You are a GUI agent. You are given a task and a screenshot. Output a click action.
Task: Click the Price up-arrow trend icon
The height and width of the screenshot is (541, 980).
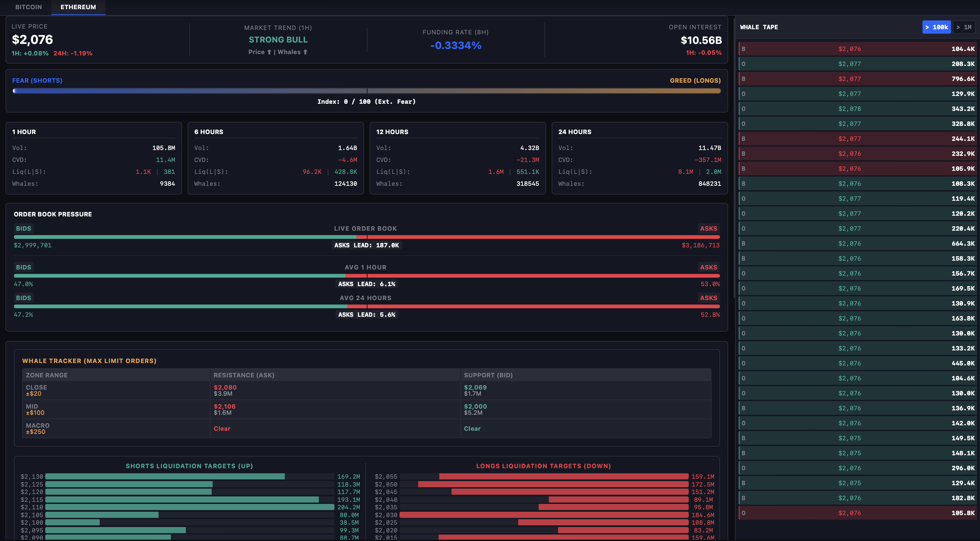click(x=269, y=52)
